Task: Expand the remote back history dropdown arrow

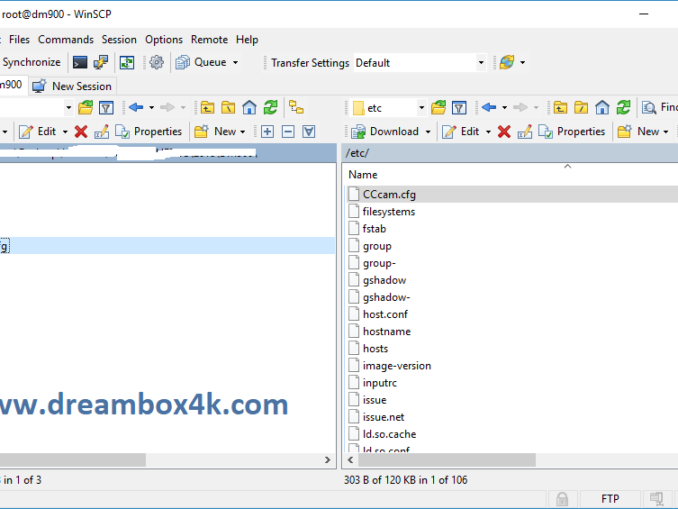Action: coord(504,108)
